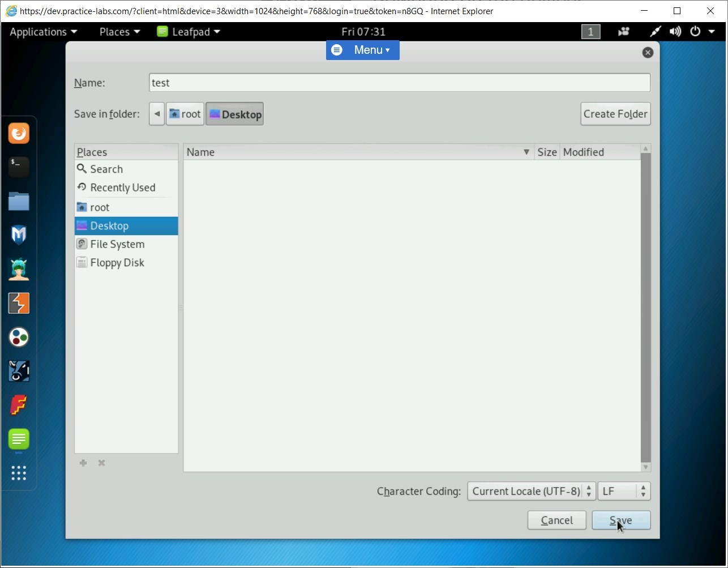This screenshot has height=568, width=728.
Task: Click the power icon in the top bar
Action: 695,32
